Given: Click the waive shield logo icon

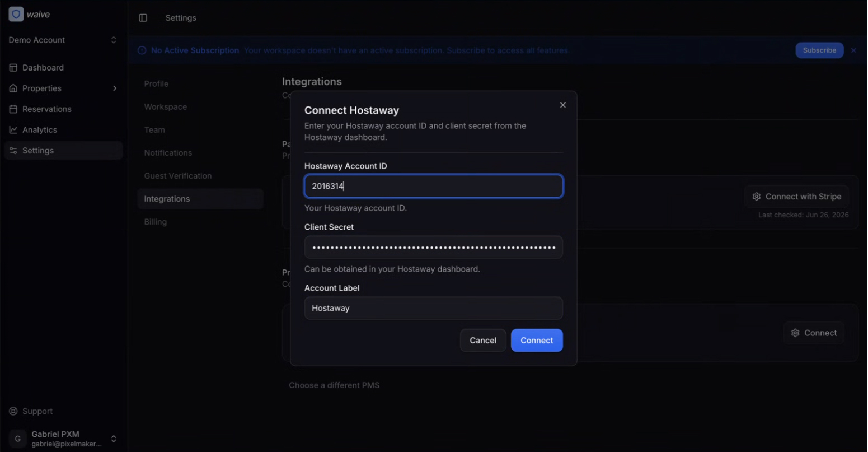Looking at the screenshot, I should point(16,14).
